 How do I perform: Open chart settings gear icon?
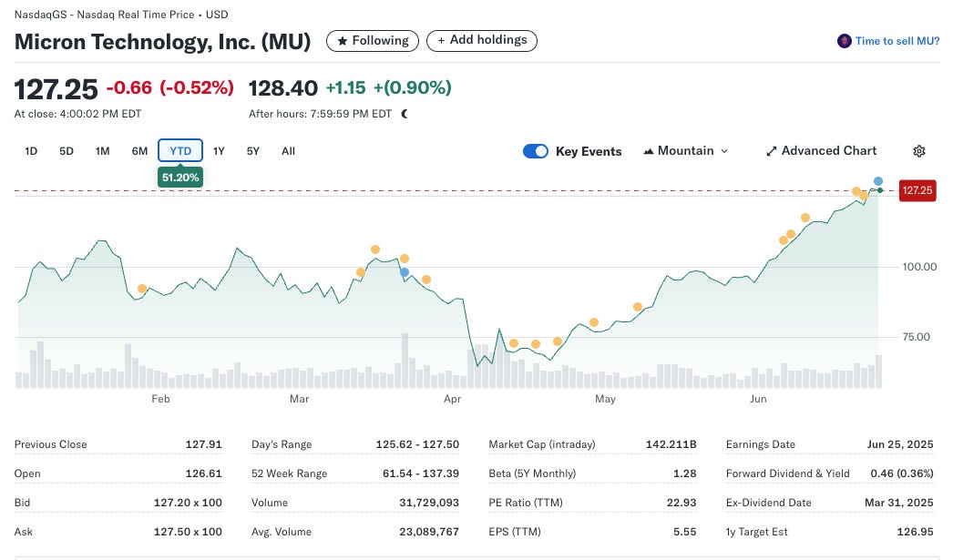point(919,151)
